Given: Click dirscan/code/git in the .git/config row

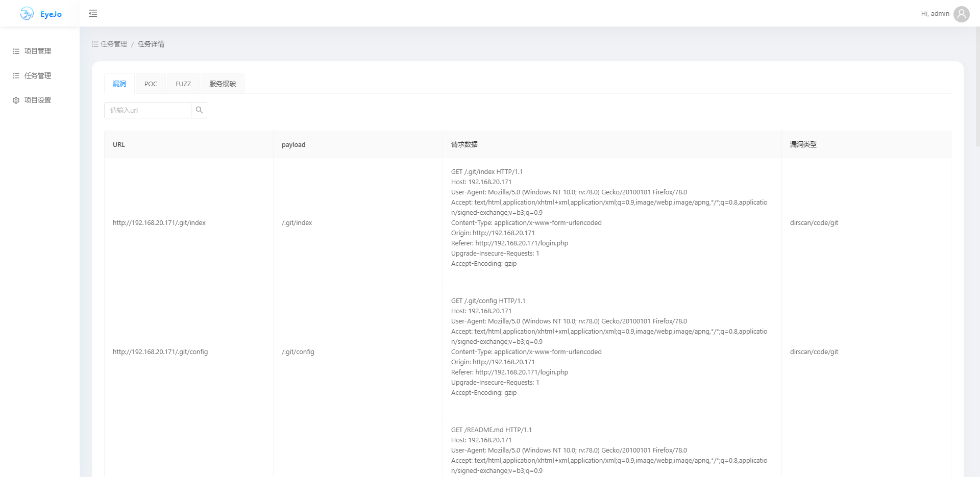Looking at the screenshot, I should coord(814,352).
